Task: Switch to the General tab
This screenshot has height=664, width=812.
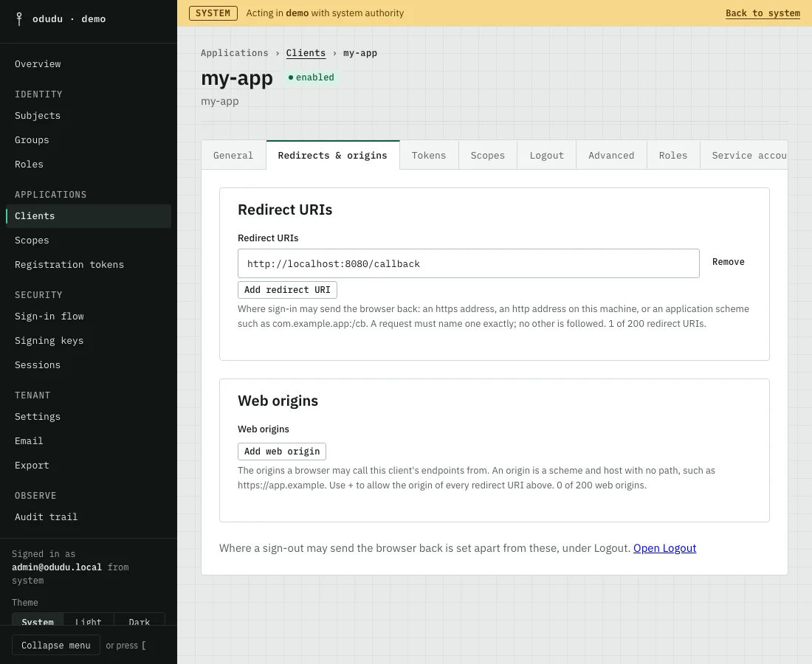Action: [x=233, y=155]
